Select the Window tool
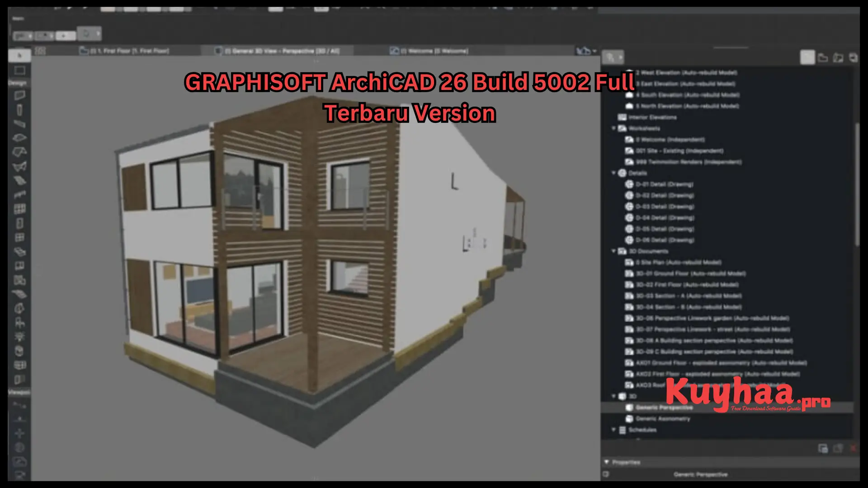 click(x=19, y=237)
